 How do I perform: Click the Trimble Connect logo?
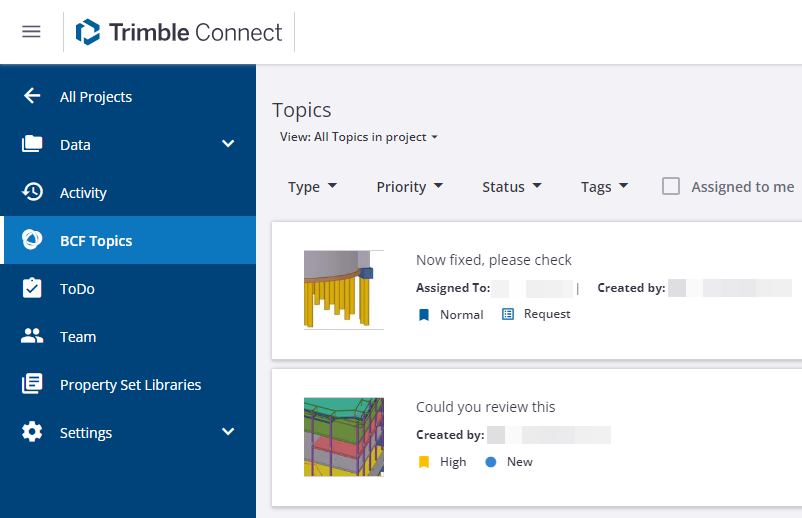pos(179,32)
